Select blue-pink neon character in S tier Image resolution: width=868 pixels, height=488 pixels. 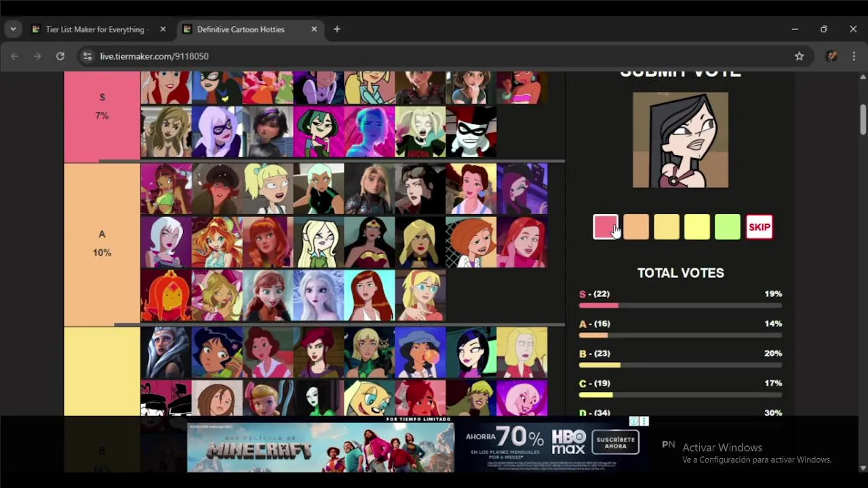(370, 132)
